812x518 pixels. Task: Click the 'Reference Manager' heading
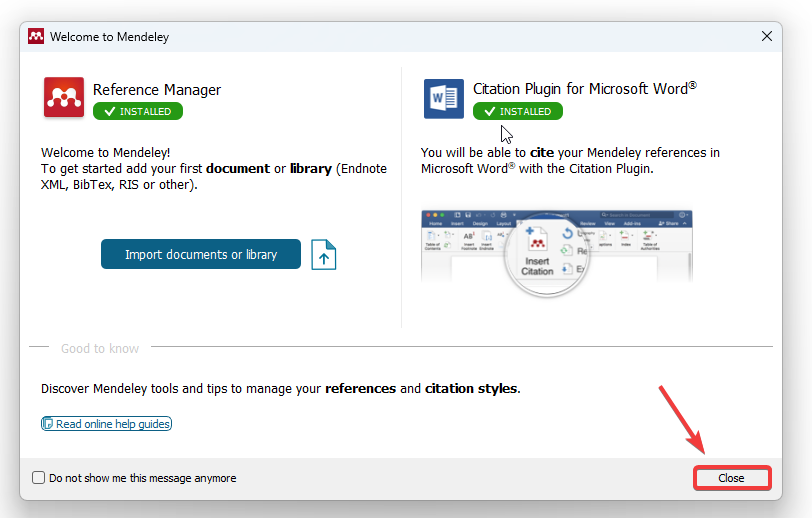coord(157,89)
